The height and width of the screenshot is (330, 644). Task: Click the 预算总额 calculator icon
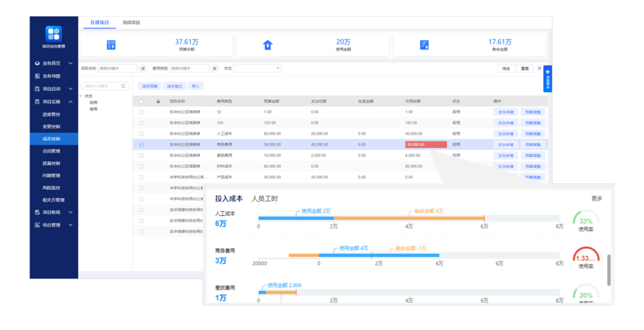111,45
